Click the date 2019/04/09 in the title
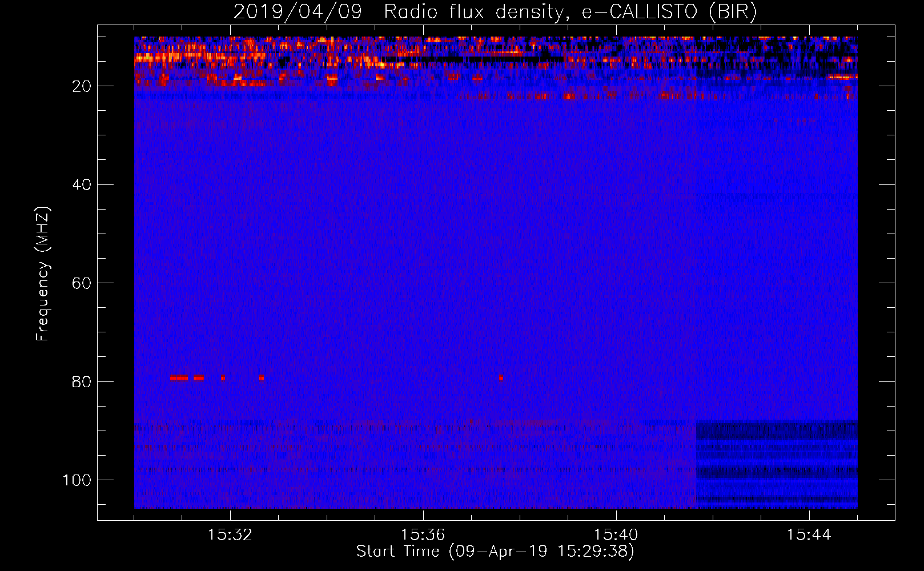This screenshot has width=924, height=571. [x=298, y=11]
